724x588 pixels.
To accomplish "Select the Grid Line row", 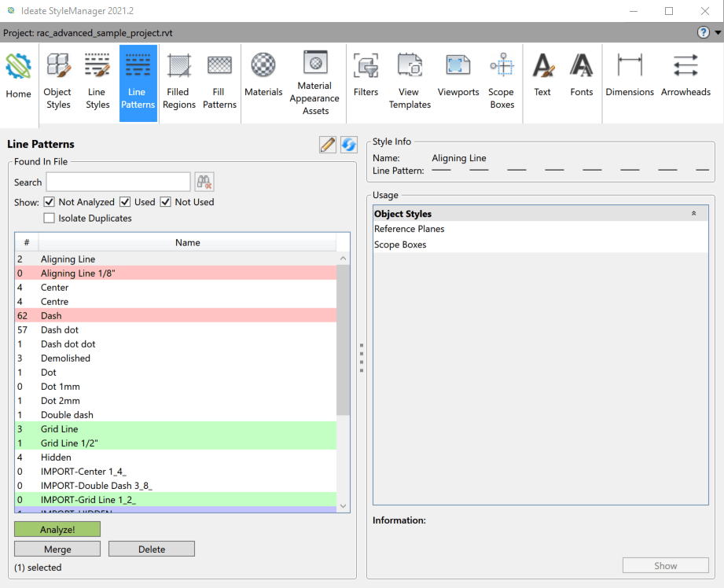I will (176, 429).
